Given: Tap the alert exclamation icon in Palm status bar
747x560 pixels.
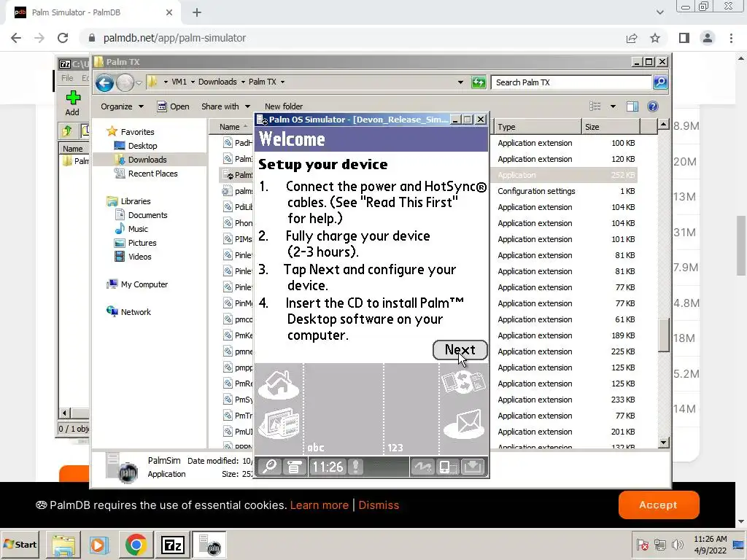Looking at the screenshot, I should [355, 467].
